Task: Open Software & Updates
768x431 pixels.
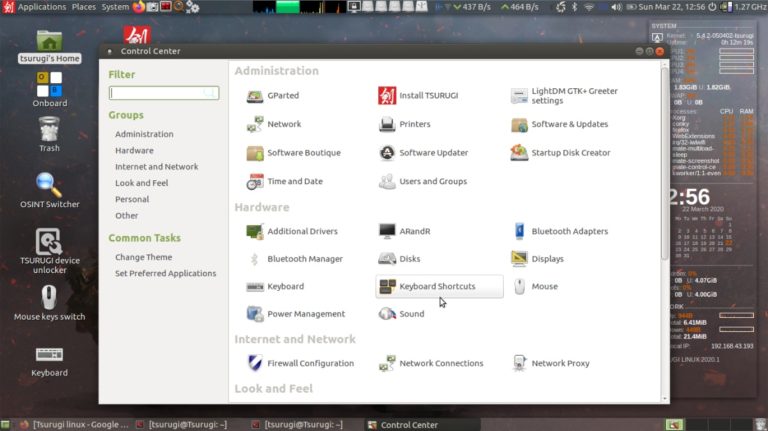Action: click(559, 124)
